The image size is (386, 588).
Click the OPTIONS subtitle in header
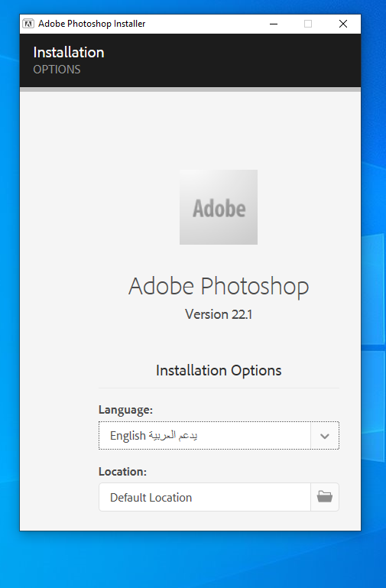57,70
